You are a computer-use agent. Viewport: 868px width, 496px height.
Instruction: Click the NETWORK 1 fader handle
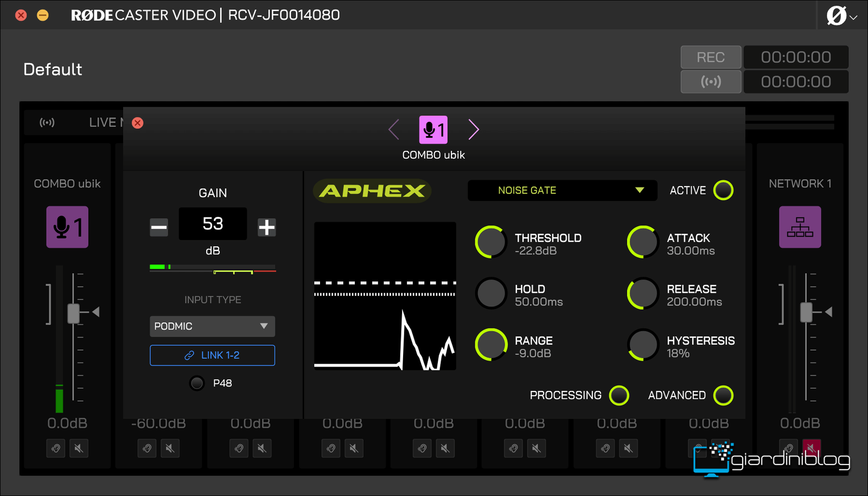pos(806,312)
